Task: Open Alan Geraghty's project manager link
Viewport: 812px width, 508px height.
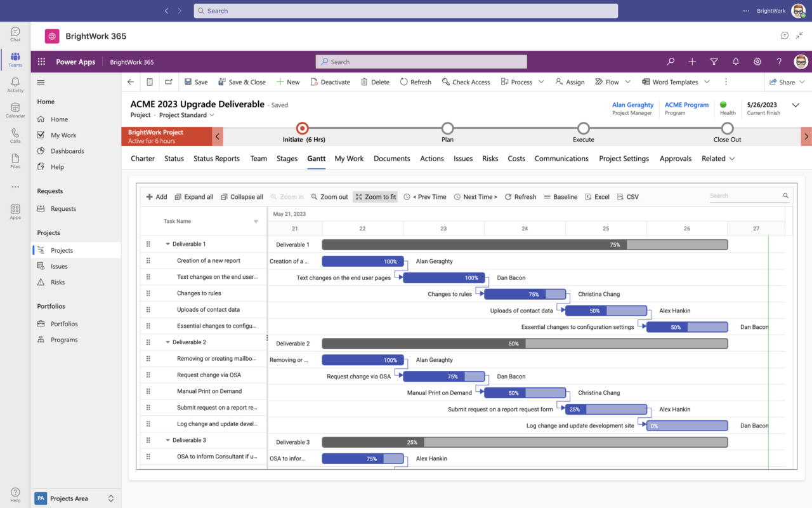Action: click(x=632, y=105)
